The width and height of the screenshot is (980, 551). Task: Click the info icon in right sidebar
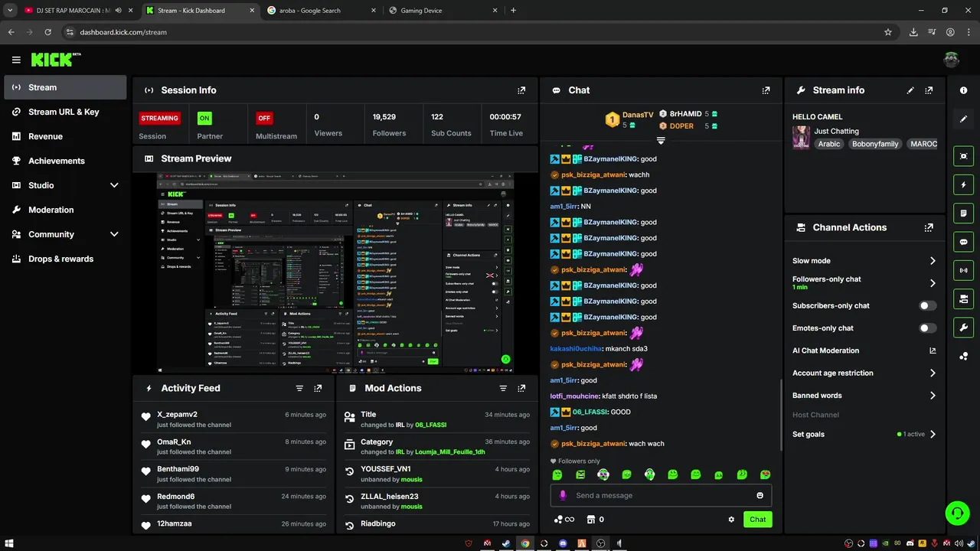point(964,90)
